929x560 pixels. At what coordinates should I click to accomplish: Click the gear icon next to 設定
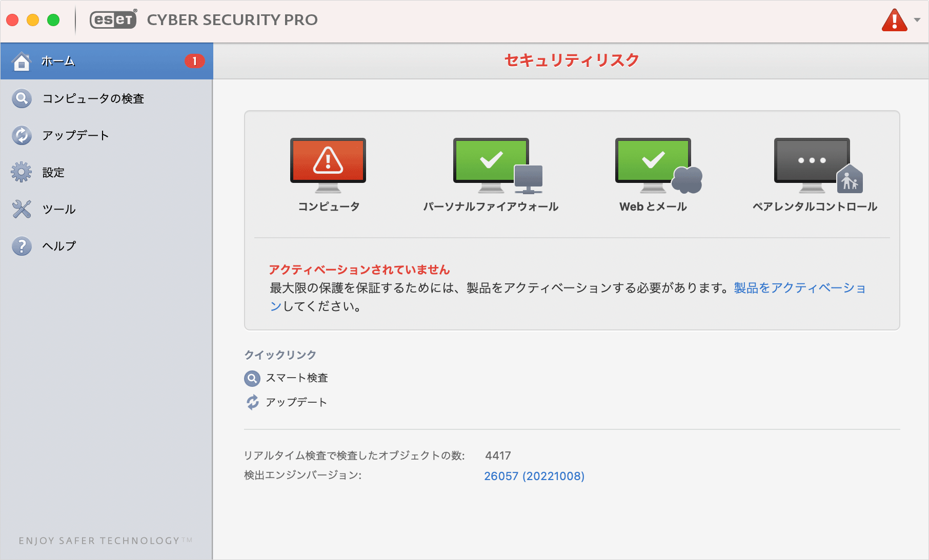[22, 172]
